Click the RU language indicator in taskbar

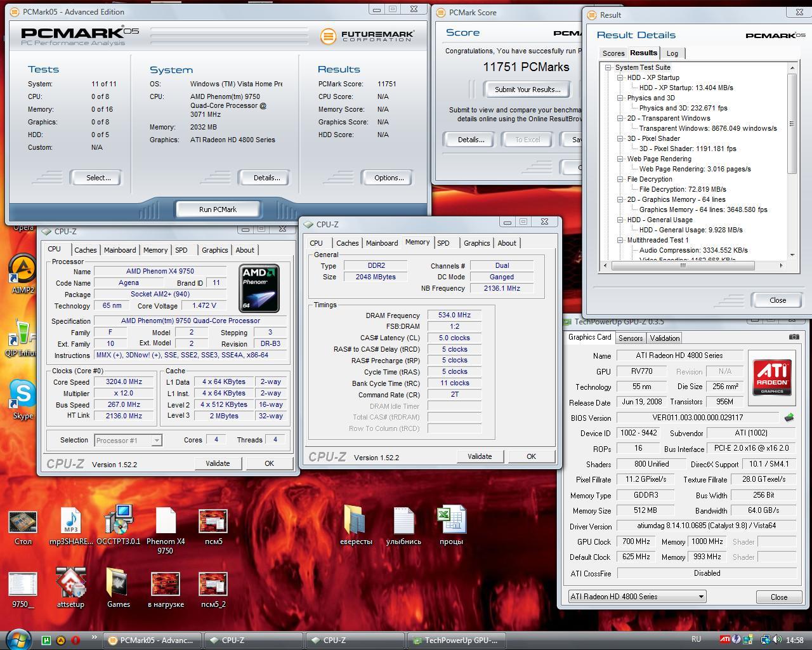[x=696, y=640]
